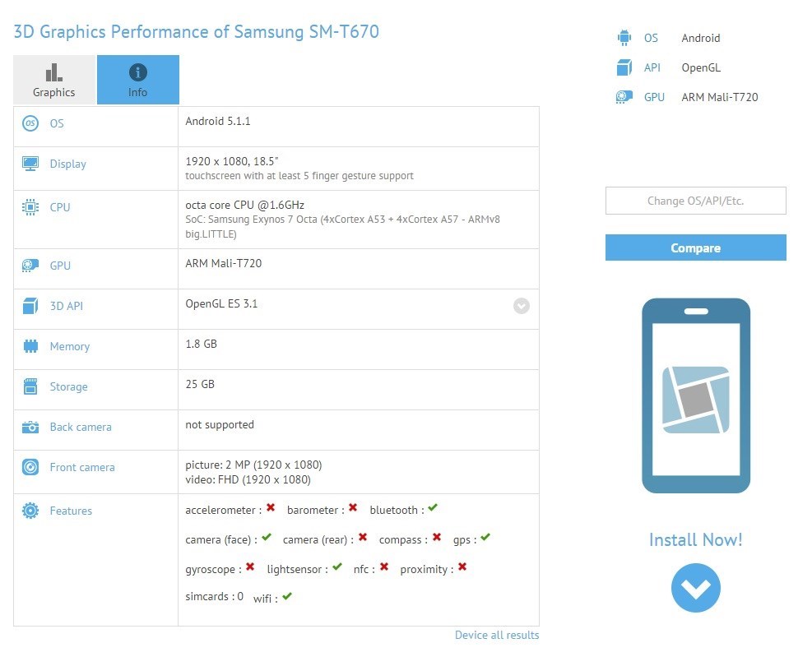Click the Display monitor icon
The image size is (812, 666).
(x=30, y=164)
